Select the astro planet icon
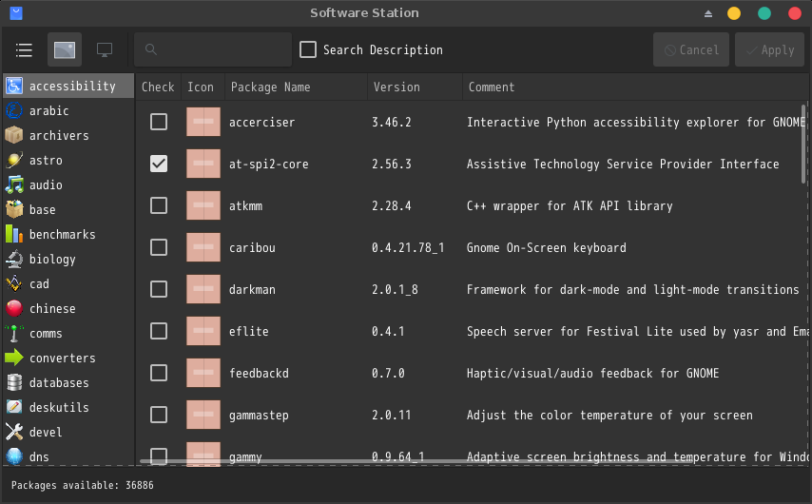Screen dimensions: 812x504 [x=14, y=160]
